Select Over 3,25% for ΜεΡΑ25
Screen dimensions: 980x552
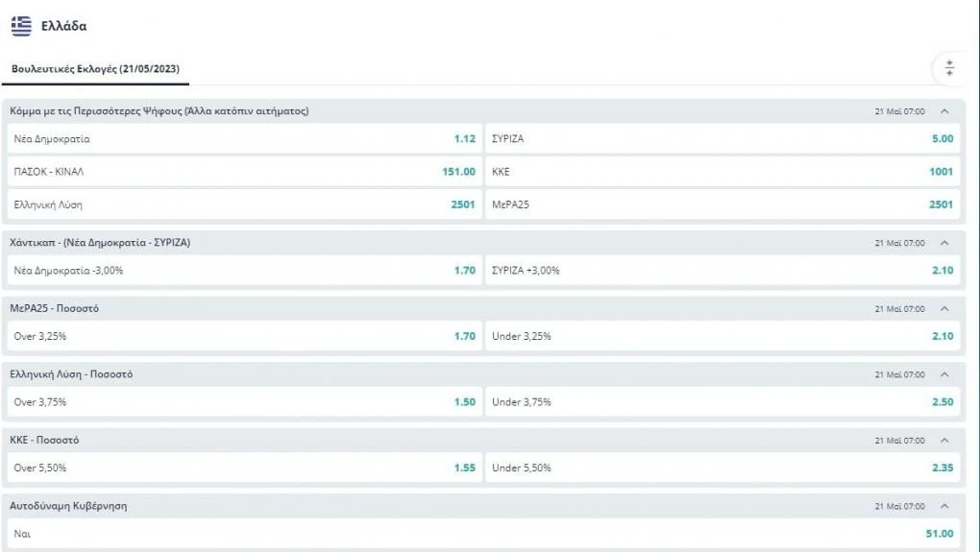click(x=243, y=336)
